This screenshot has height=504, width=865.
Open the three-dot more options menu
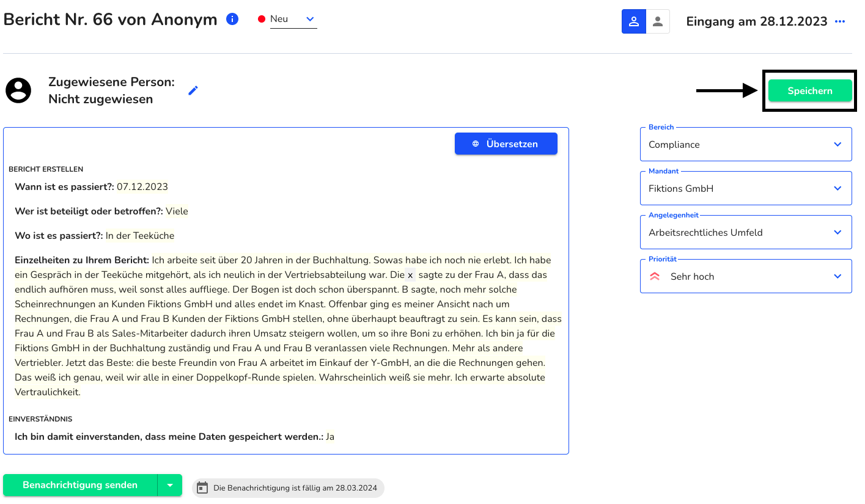(840, 22)
